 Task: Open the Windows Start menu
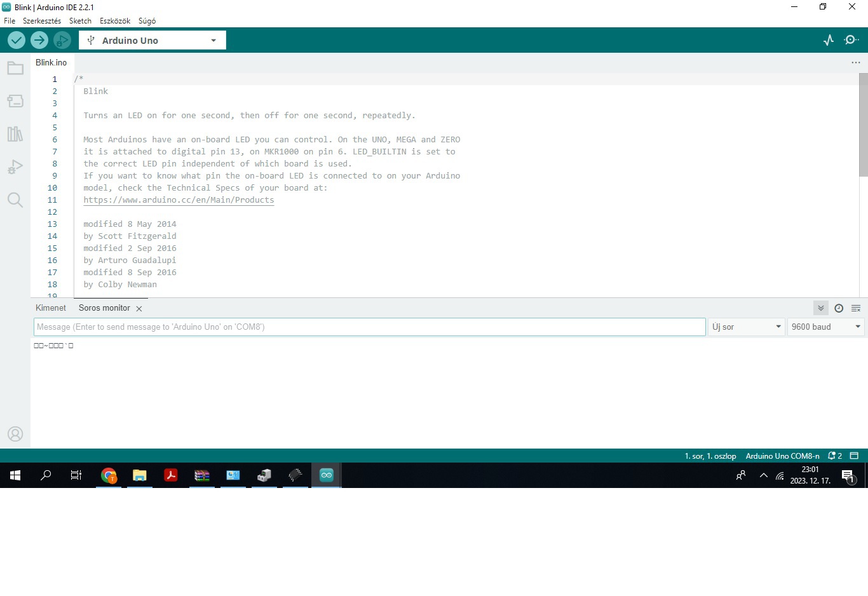point(15,475)
